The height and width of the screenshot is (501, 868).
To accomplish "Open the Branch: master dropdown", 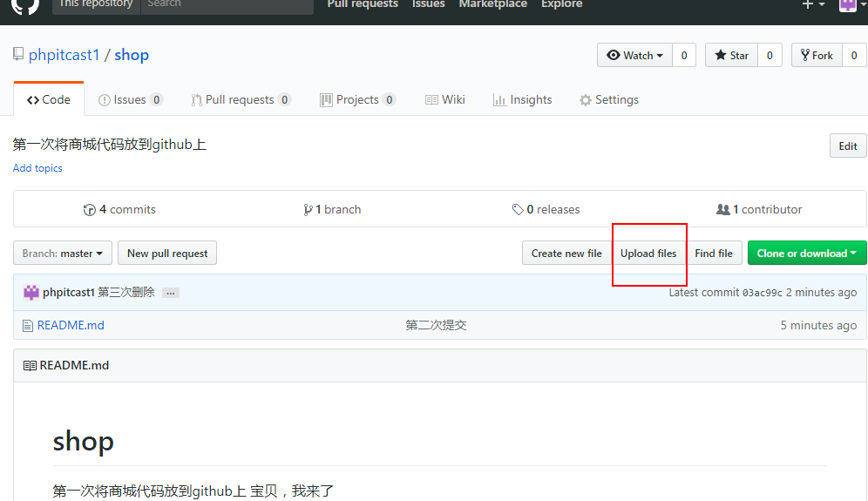I will click(63, 254).
